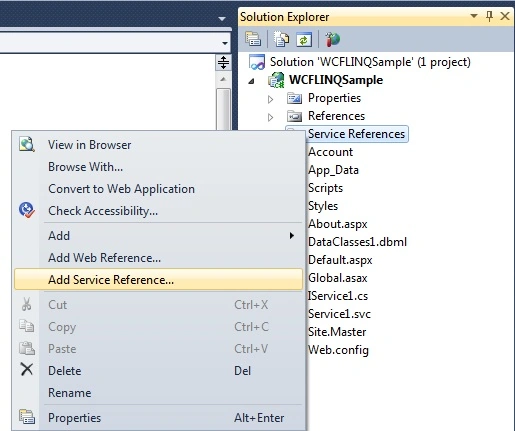Select Add Web Reference...
515x431 pixels.
[x=158, y=258]
